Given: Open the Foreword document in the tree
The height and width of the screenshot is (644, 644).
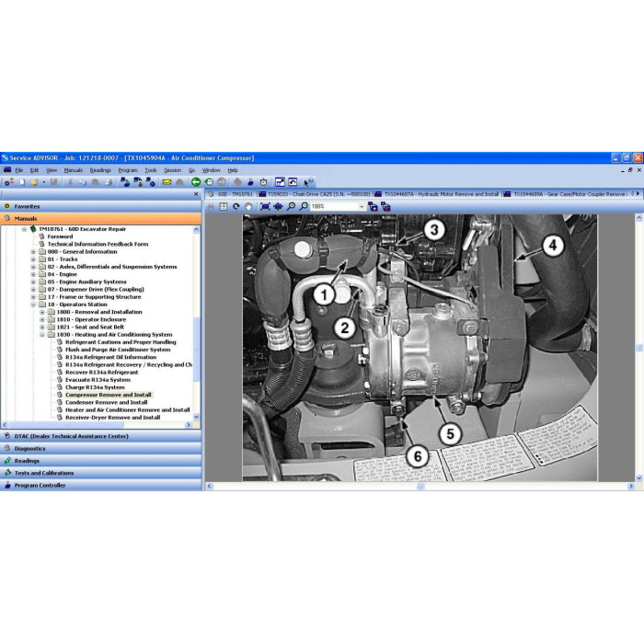Looking at the screenshot, I should click(x=60, y=236).
